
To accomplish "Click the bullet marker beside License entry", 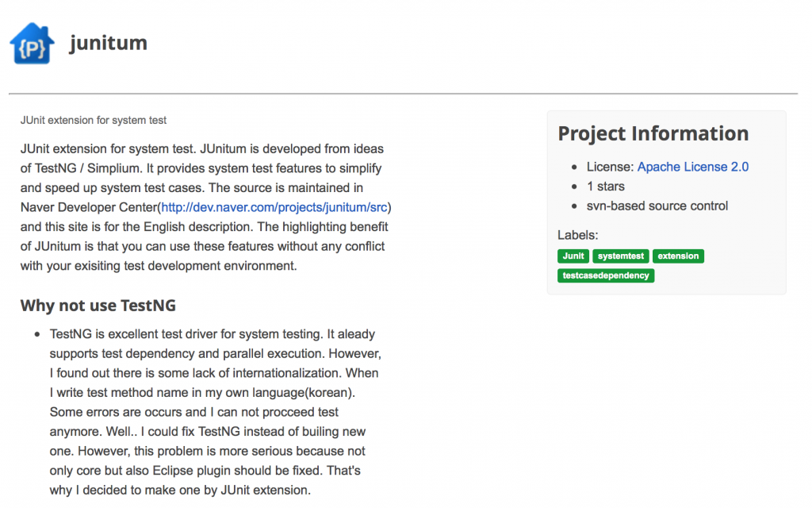I will tap(574, 167).
